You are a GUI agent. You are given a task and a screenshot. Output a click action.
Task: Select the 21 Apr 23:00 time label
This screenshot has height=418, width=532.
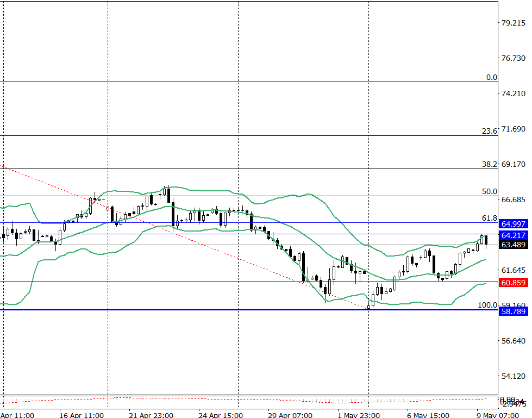pyautogui.click(x=151, y=415)
